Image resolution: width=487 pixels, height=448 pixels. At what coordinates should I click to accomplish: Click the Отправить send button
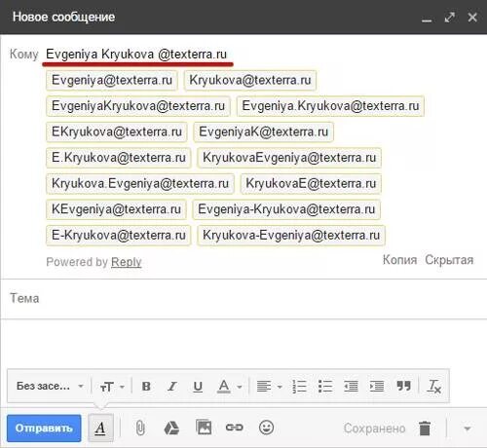[44, 429]
